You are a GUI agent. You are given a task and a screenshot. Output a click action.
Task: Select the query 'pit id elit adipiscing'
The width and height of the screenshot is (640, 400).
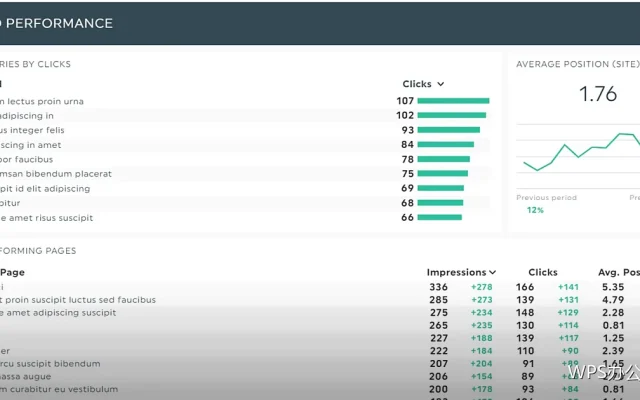tap(45, 189)
